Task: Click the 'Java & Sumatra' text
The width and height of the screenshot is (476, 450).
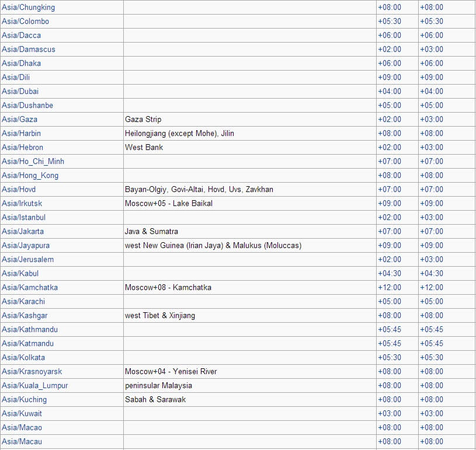Action: pyautogui.click(x=151, y=231)
